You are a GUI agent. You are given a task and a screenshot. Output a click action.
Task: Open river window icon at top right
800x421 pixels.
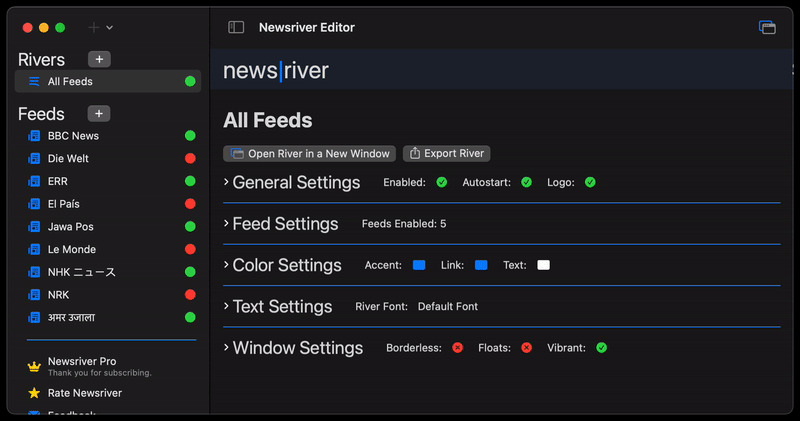(767, 27)
